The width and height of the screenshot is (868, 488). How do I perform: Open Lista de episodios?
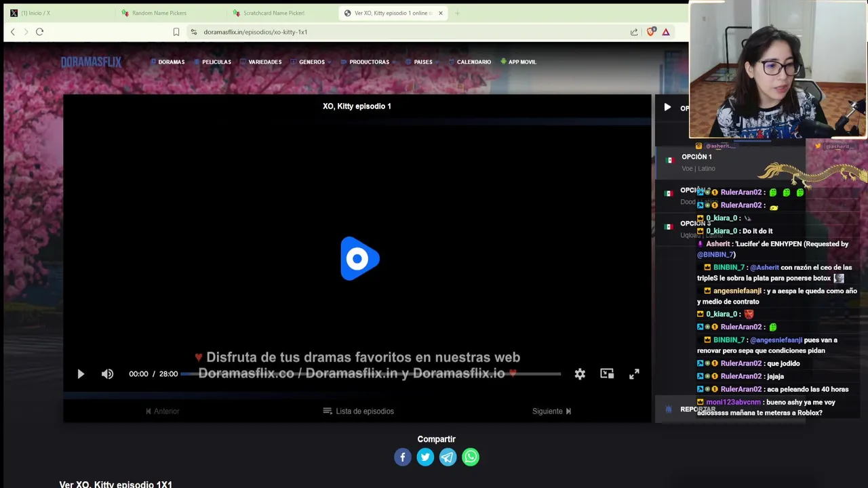click(x=358, y=411)
